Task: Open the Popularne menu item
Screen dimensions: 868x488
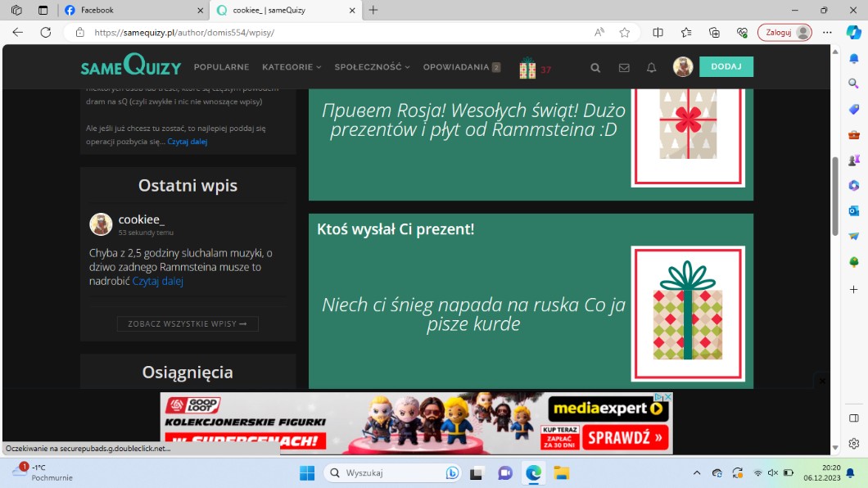Action: pyautogui.click(x=221, y=67)
